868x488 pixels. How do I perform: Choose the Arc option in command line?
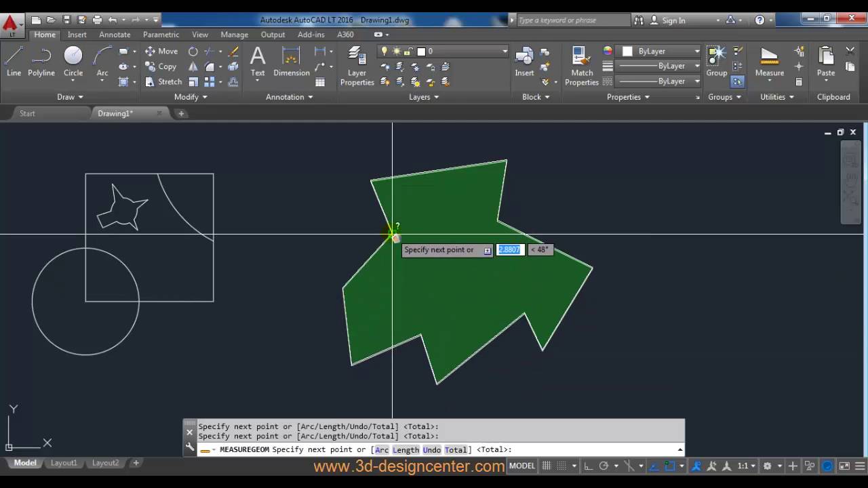click(x=382, y=449)
